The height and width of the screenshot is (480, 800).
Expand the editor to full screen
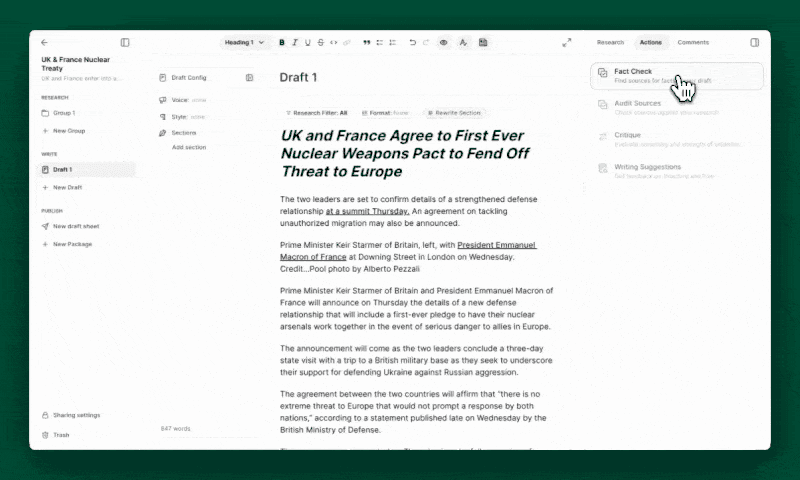coord(567,42)
